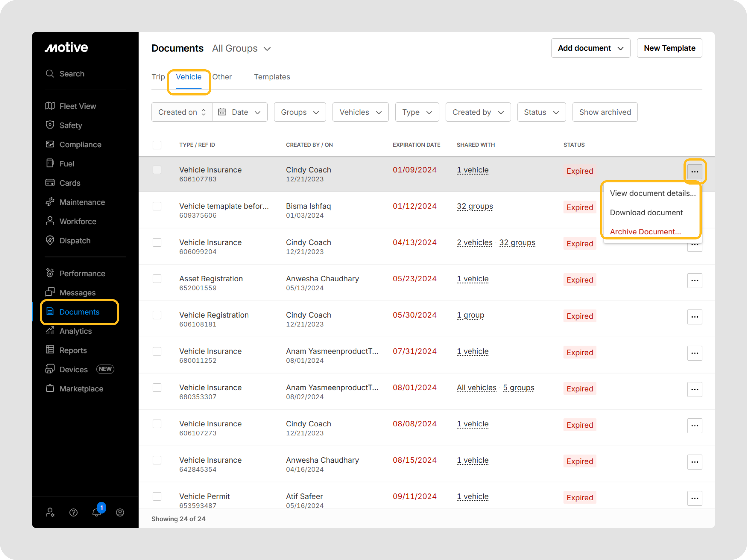Open the Fleet View map icon
This screenshot has width=747, height=560.
[50, 106]
